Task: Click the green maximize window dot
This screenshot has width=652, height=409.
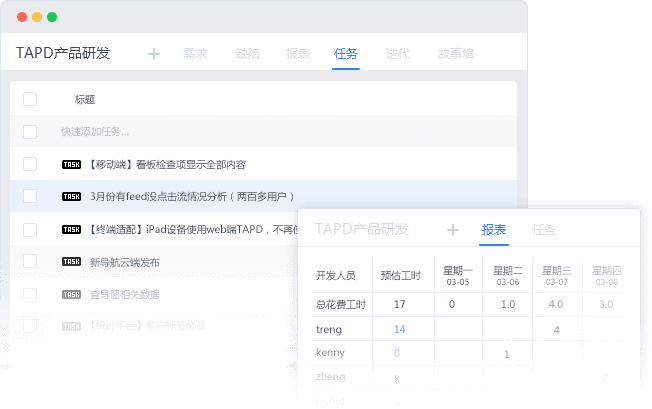Action: [x=52, y=17]
